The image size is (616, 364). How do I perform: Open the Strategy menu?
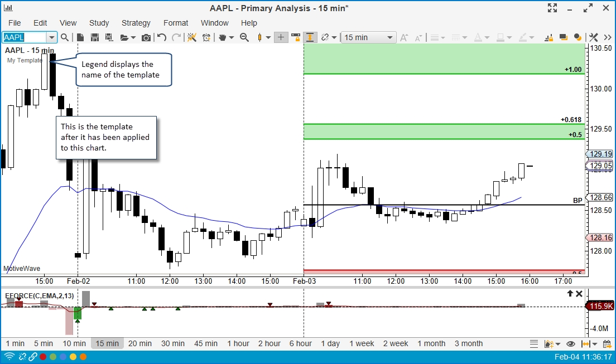(136, 23)
